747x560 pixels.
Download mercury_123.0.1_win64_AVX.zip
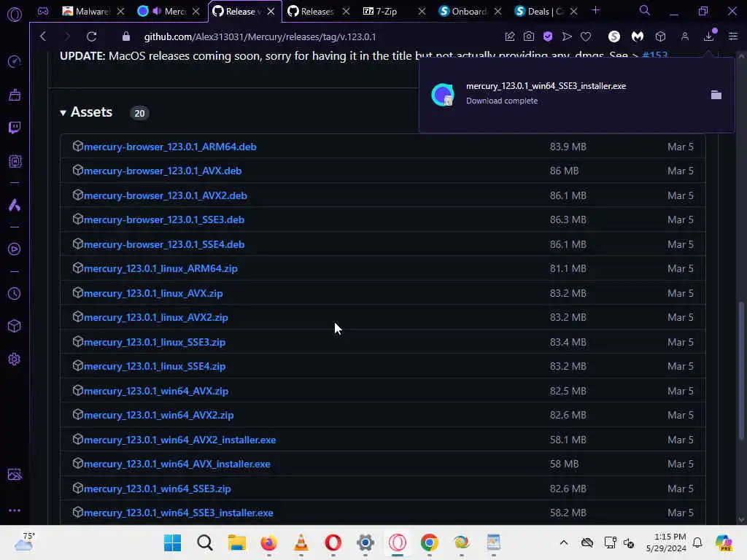[x=156, y=392]
